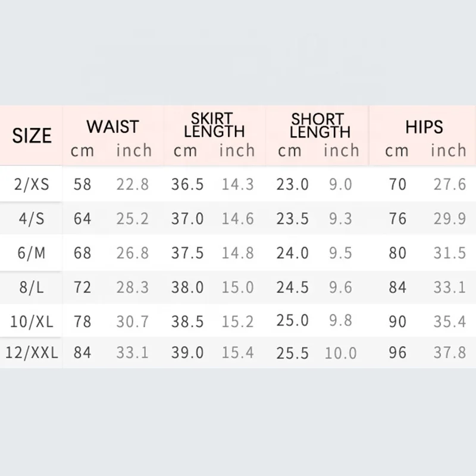
Task: Click the 4/S size label
Action: point(32,219)
